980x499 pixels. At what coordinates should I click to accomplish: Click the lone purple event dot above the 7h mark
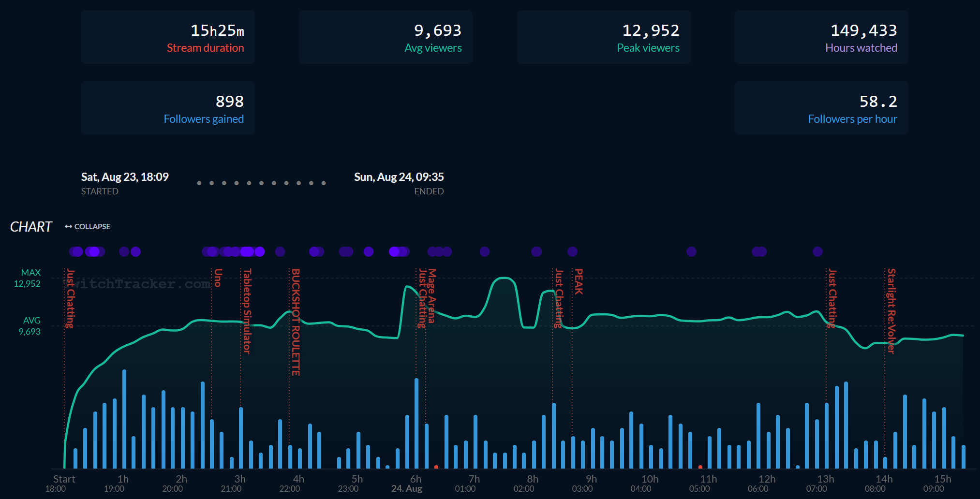pos(485,251)
